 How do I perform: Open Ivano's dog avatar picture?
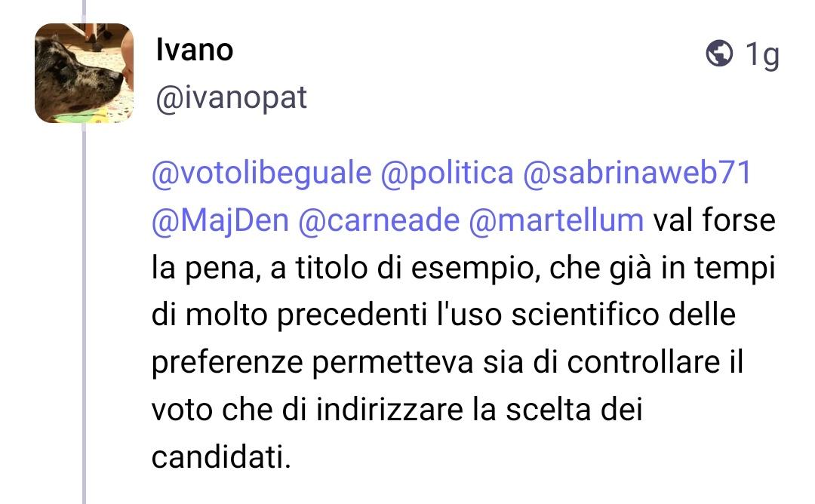click(x=83, y=73)
